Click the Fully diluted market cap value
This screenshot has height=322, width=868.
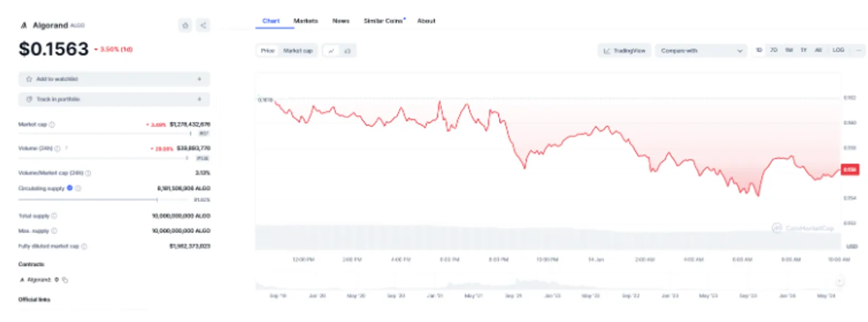pyautogui.click(x=190, y=247)
